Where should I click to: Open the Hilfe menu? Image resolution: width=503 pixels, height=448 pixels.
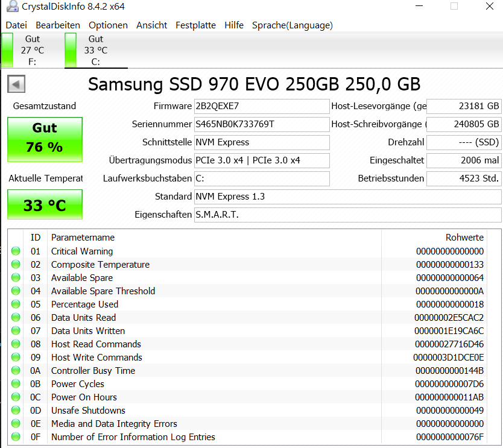(x=234, y=25)
